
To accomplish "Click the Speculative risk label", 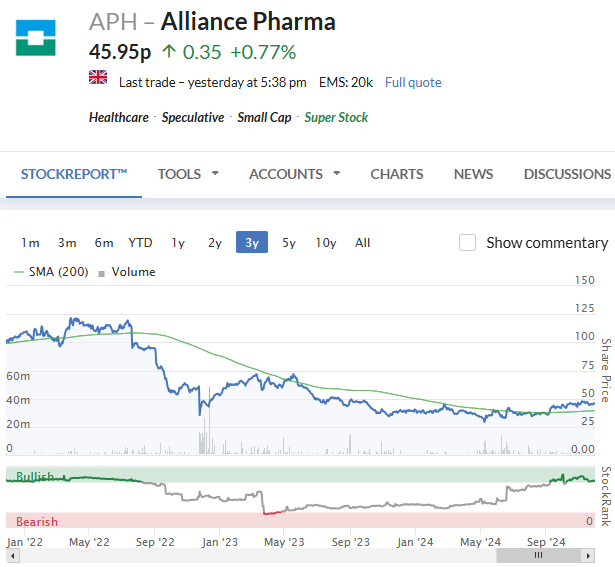I will point(193,117).
